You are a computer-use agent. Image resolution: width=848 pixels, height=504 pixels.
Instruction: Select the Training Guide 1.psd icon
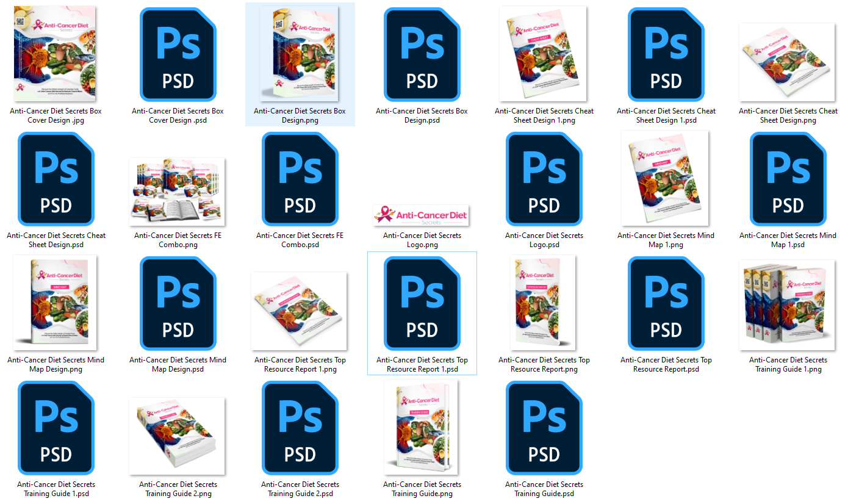click(56, 428)
